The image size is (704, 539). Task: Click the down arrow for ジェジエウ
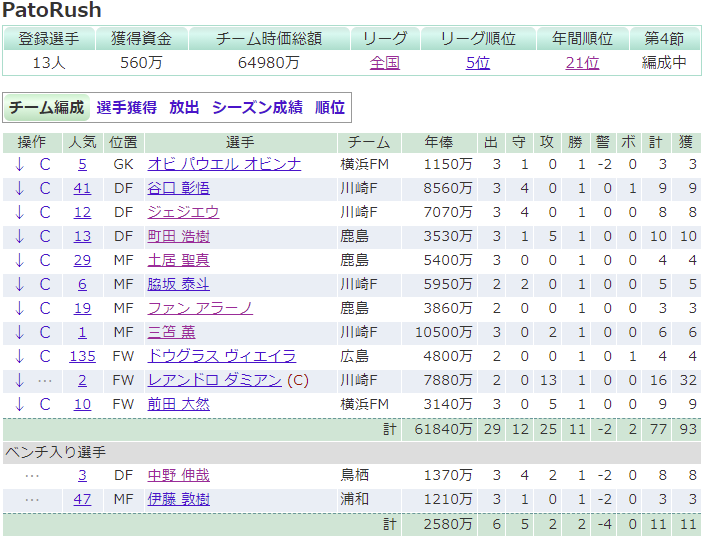[19, 212]
